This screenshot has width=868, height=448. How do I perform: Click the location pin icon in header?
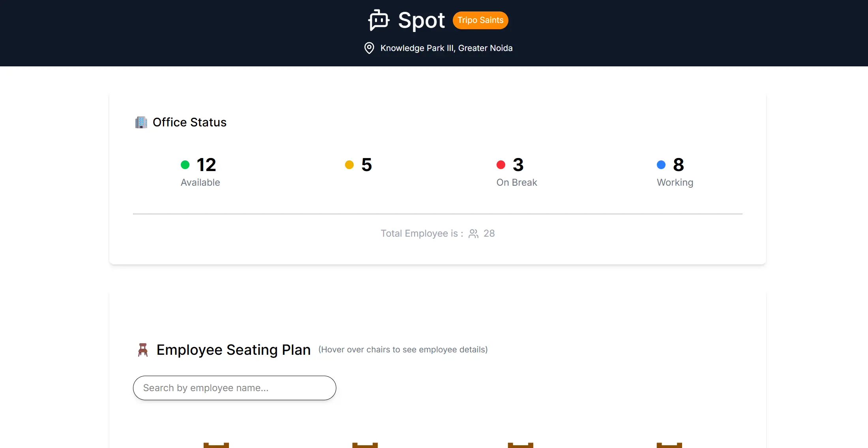pos(368,48)
